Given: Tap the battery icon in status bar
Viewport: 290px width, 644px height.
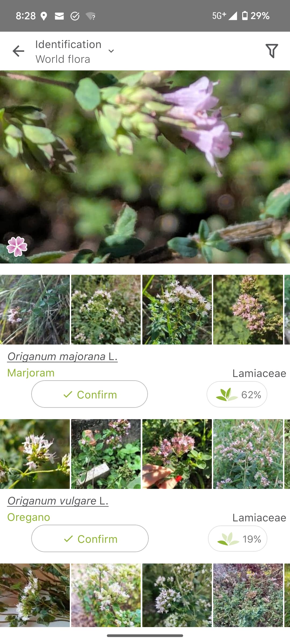Looking at the screenshot, I should tap(245, 16).
